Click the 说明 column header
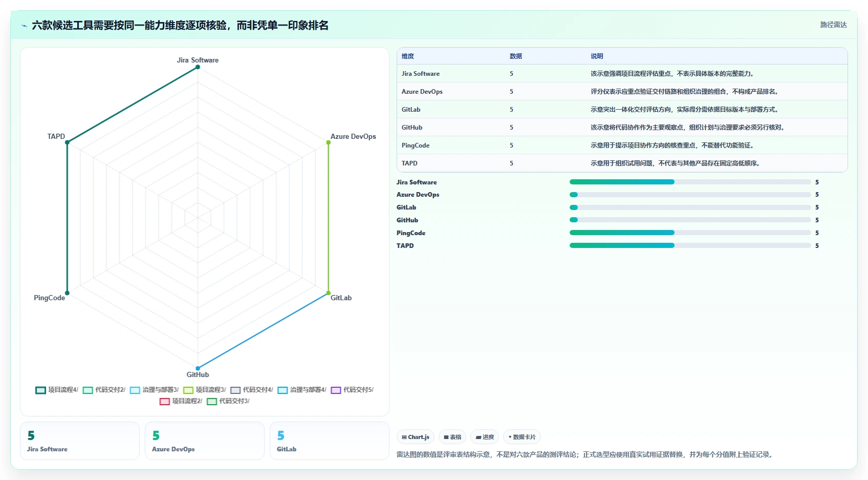The height and width of the screenshot is (480, 868). [x=597, y=56]
